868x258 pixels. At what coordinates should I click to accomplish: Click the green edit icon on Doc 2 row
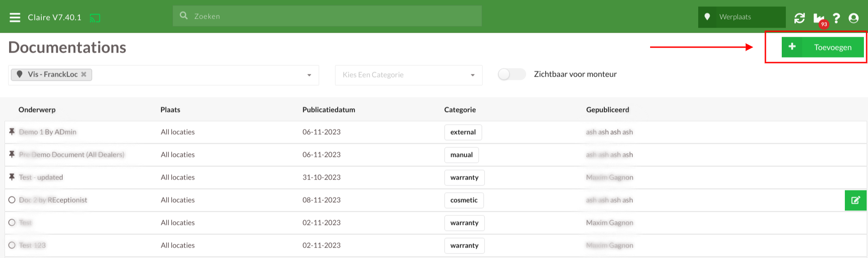point(856,200)
